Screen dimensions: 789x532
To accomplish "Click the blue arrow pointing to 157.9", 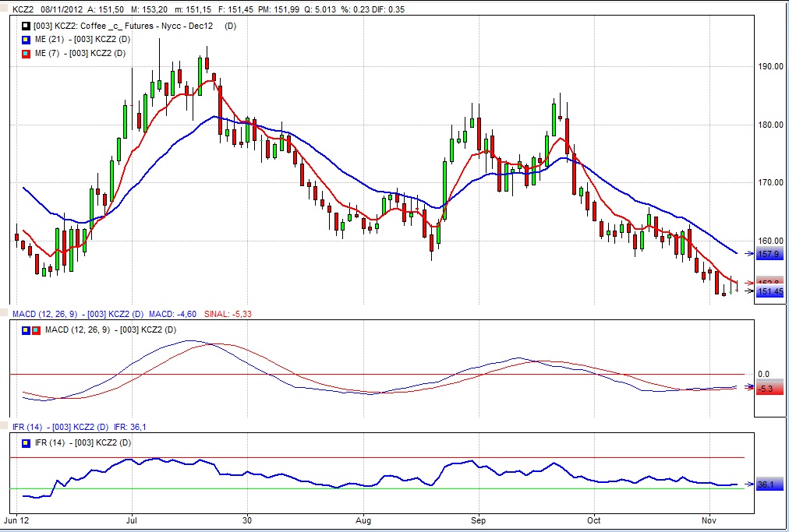I will click(749, 254).
